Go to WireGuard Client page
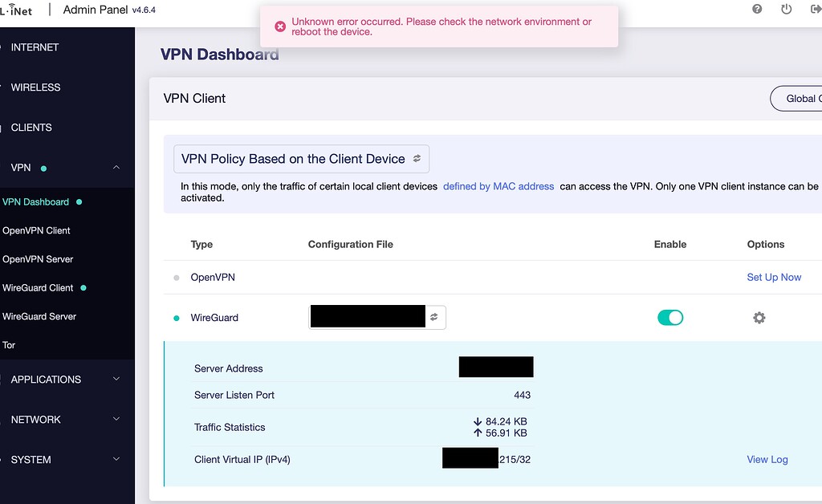 pos(38,287)
